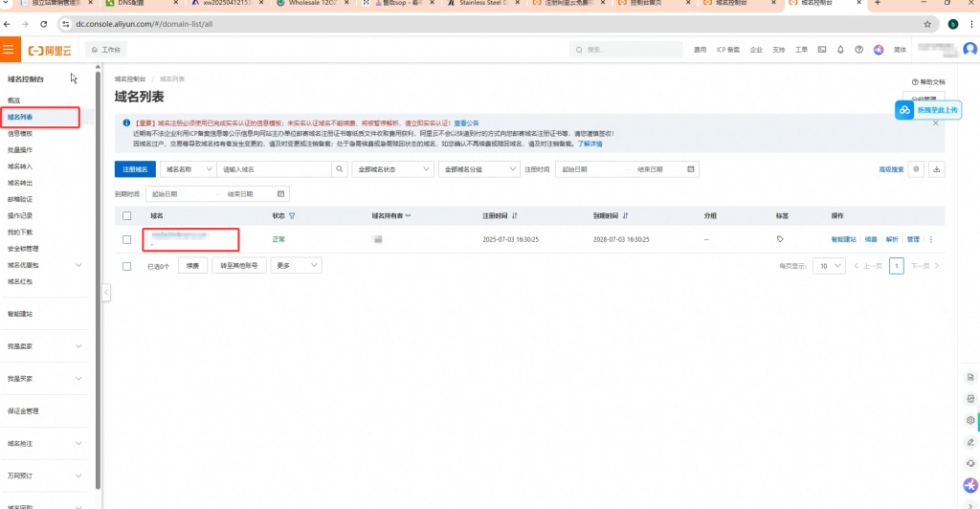Viewport: 980px width, 509px height.
Task: Tick the select-all checkbox in table header
Action: [127, 216]
